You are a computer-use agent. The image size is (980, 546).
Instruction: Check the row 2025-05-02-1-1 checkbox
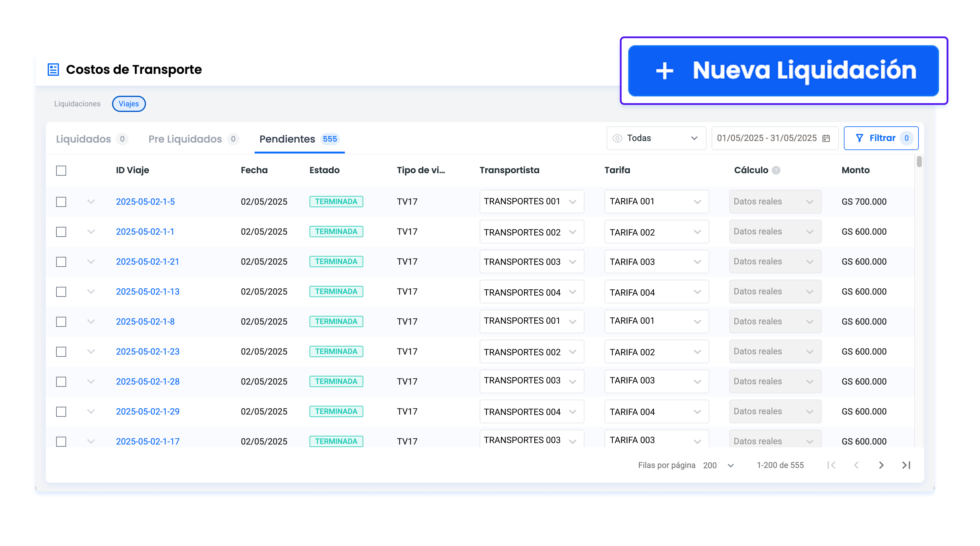[x=61, y=232]
